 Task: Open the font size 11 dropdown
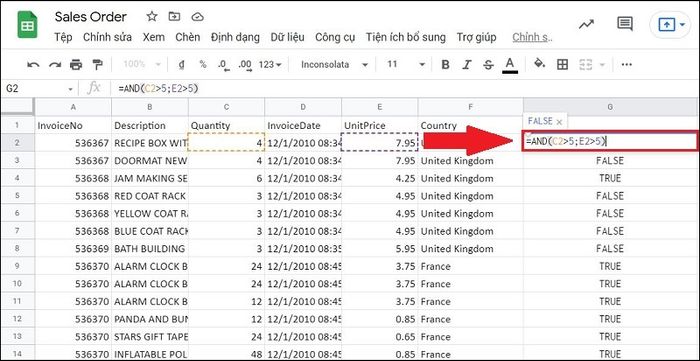coord(405,65)
